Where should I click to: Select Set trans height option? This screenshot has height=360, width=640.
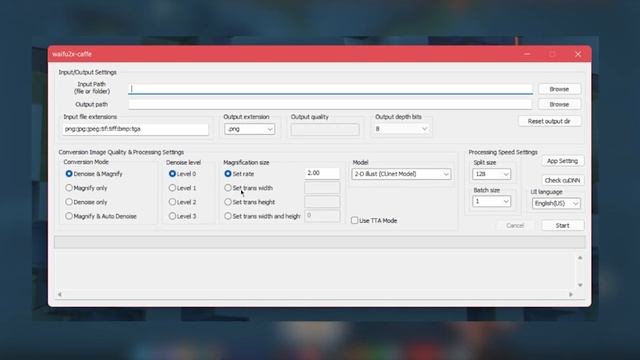pyautogui.click(x=249, y=202)
